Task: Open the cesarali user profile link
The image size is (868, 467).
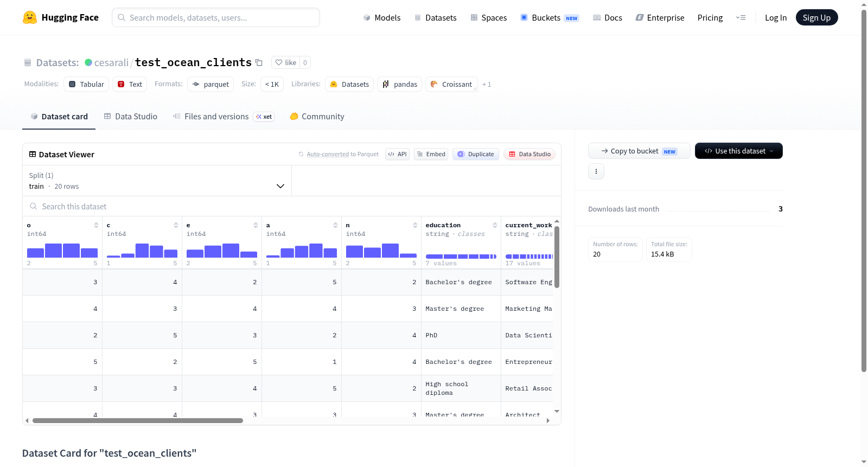Action: [x=111, y=63]
